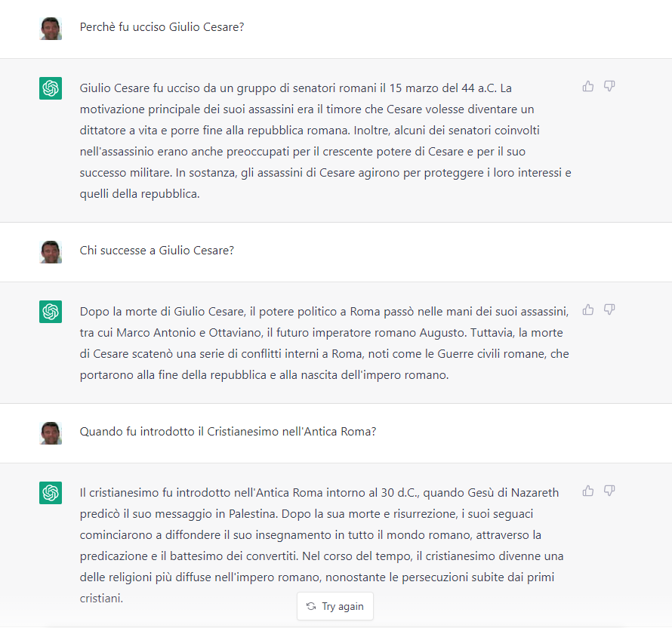Screen dimensions: 672x628
Task: Click the answer paragraph starting 'Giulio Cesare fu ucciso'
Action: (x=325, y=141)
